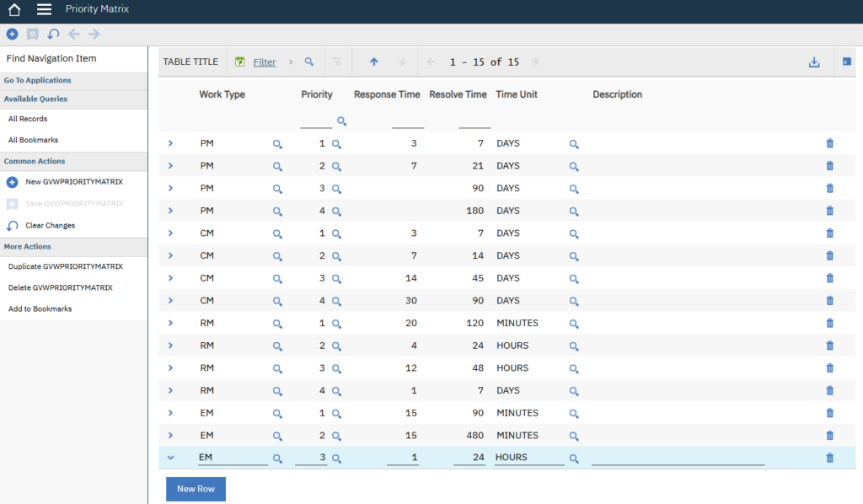Click the table search magnifier icon next to Filter
Viewport: 863px width, 504px height.
[x=309, y=62]
